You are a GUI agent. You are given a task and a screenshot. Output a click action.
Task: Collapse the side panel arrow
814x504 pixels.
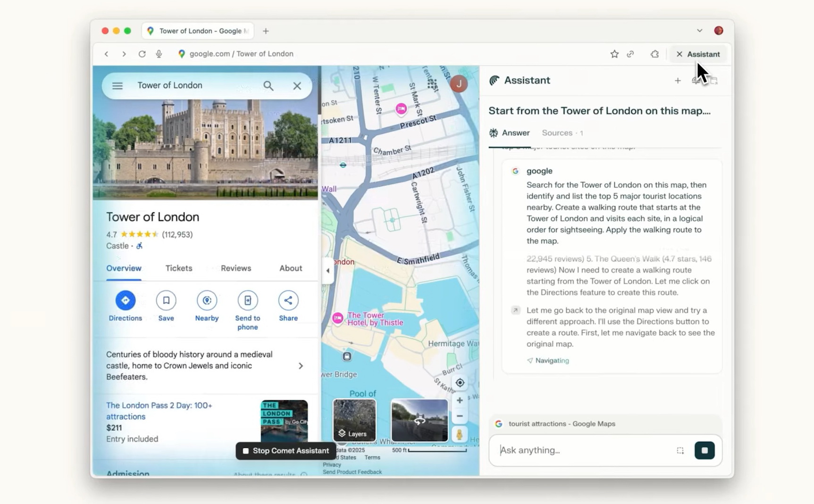click(328, 270)
